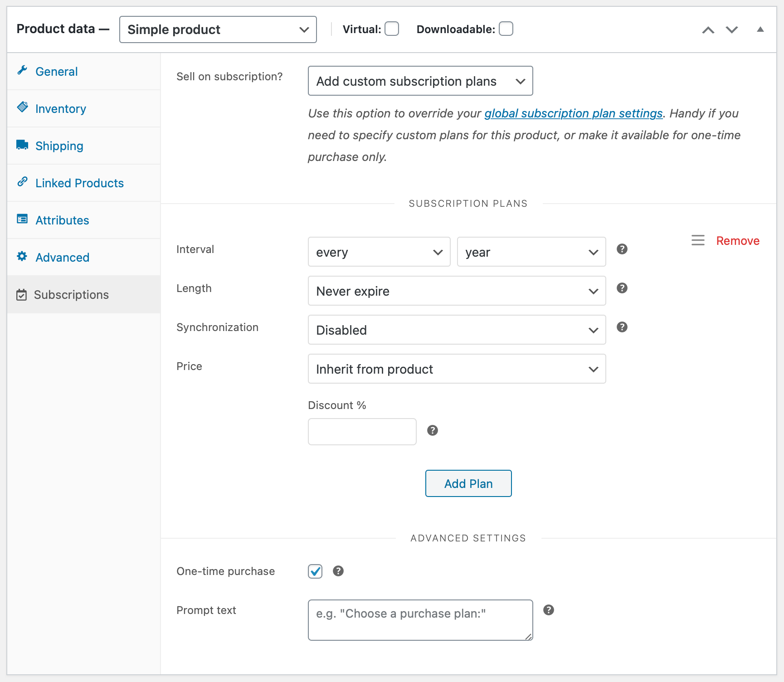Click the Length help tooltip icon

point(622,288)
